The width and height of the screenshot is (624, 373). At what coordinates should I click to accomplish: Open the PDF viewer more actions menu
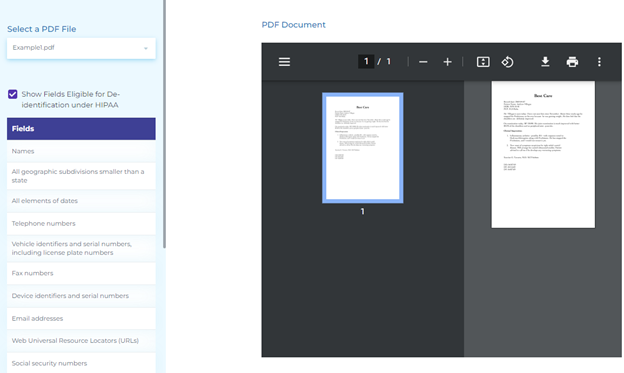tap(599, 62)
